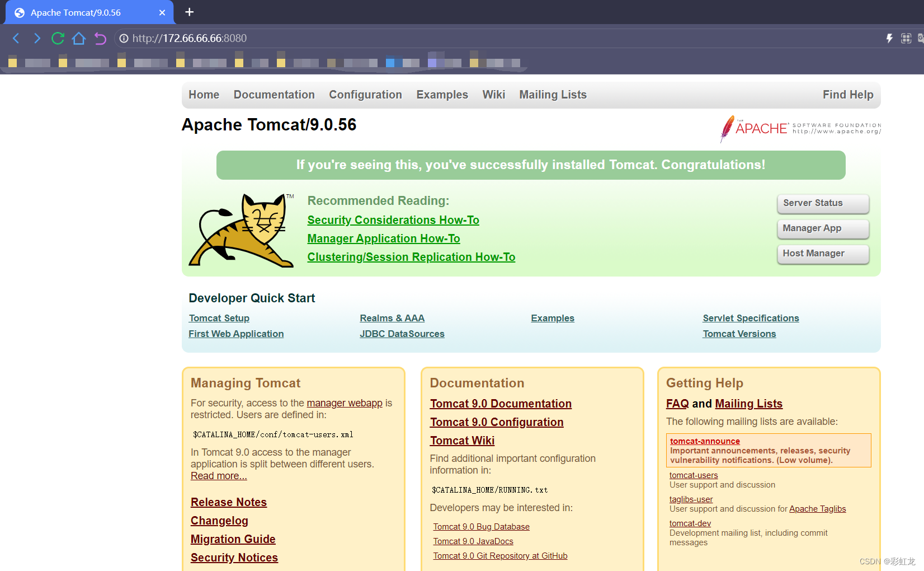Image resolution: width=924 pixels, height=571 pixels.
Task: Open the Tomcat Setup link
Action: (x=219, y=318)
